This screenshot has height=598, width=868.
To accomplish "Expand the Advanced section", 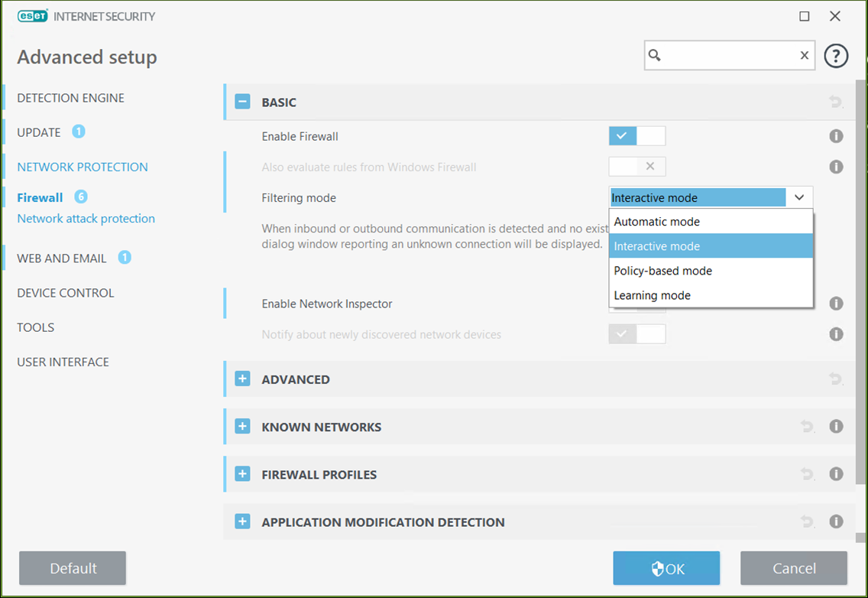I will tap(242, 379).
